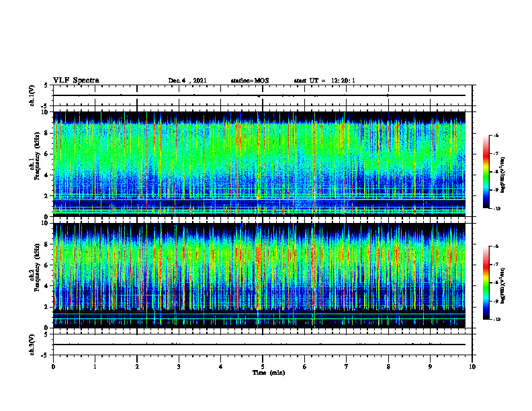Click the "Time (min)" axis label
This screenshot has width=532, height=411.
tap(269, 373)
